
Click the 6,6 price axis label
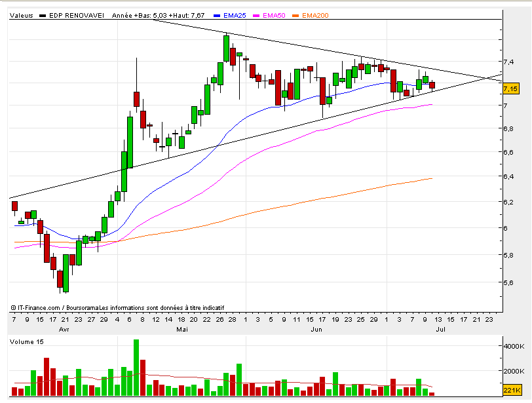point(508,152)
